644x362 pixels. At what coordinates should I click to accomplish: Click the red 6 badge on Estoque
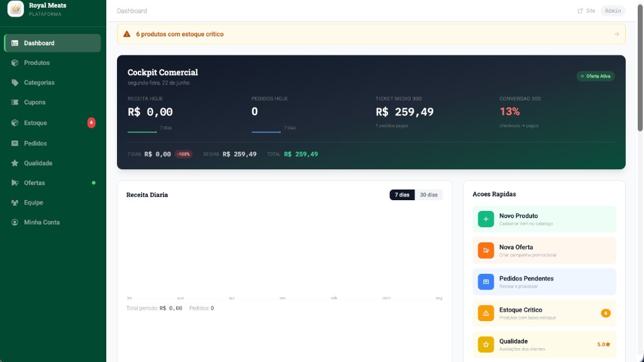(x=91, y=123)
